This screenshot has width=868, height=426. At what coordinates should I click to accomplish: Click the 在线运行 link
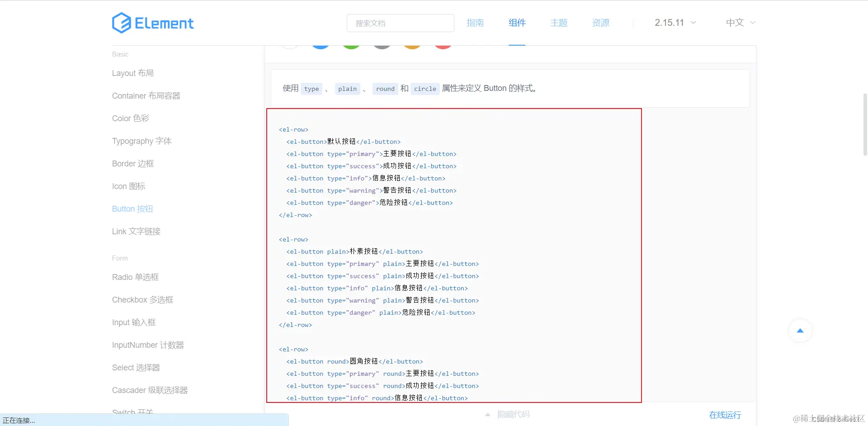pos(725,414)
